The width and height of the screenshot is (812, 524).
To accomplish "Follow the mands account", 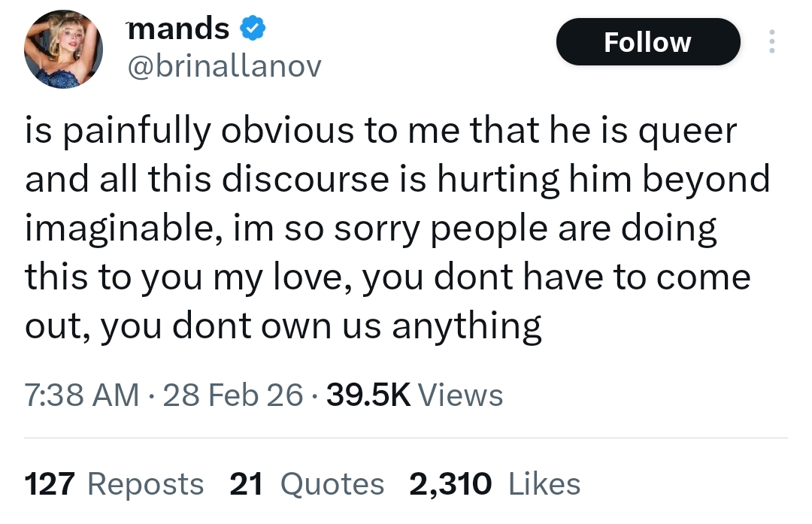I will click(647, 42).
